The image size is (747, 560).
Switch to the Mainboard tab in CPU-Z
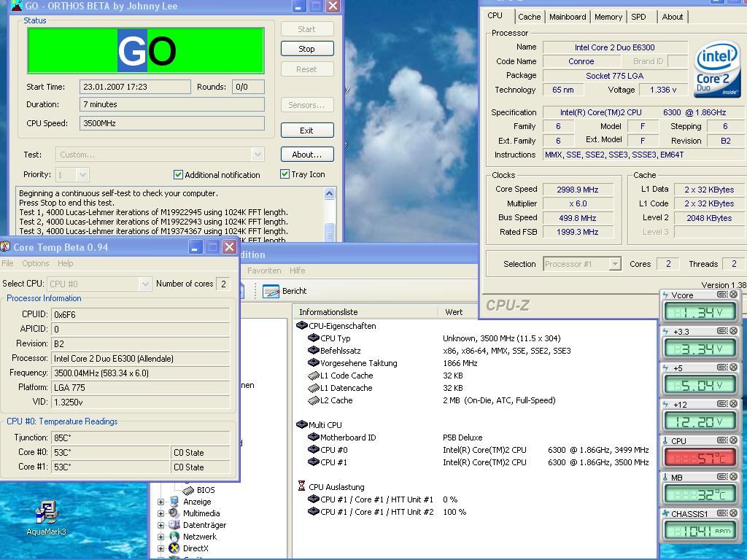point(568,17)
